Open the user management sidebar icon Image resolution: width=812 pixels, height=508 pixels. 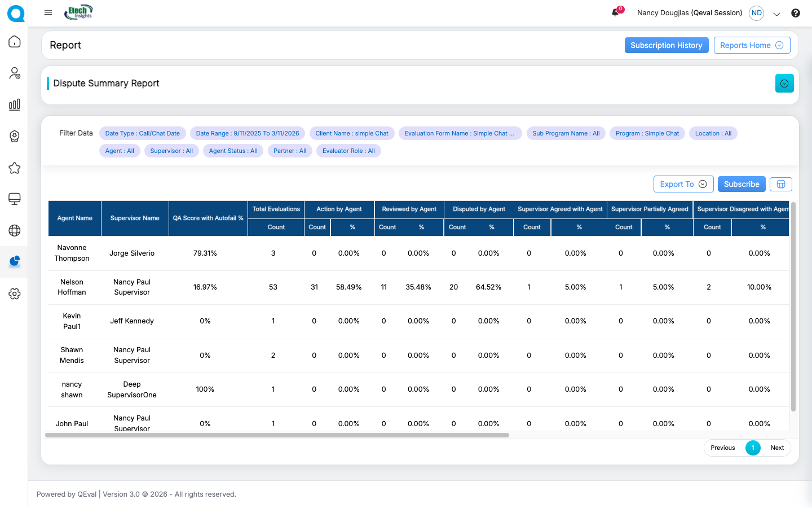click(x=15, y=73)
